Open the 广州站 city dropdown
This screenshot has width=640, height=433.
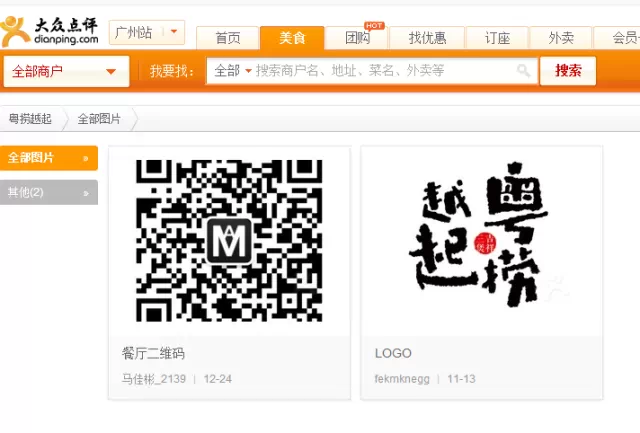pos(147,32)
